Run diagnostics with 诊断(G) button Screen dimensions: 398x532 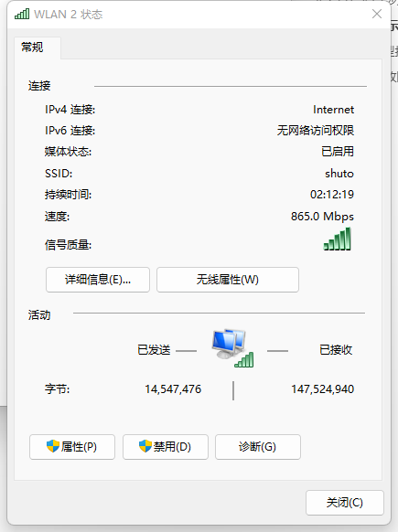pyautogui.click(x=258, y=447)
